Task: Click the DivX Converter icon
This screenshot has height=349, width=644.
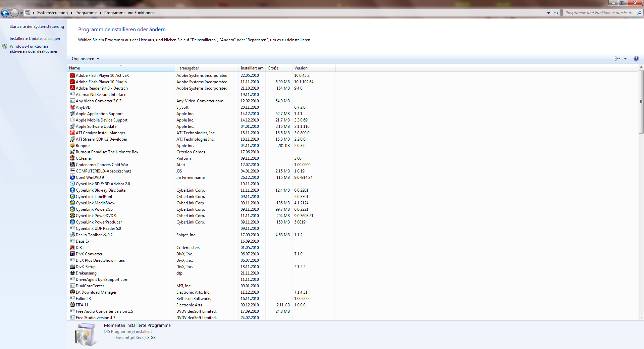Action: (x=72, y=254)
